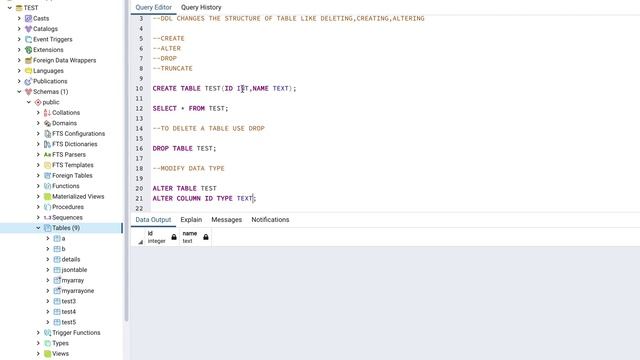The image size is (640, 360).
Task: Select the myarrayone table
Action: 78,291
